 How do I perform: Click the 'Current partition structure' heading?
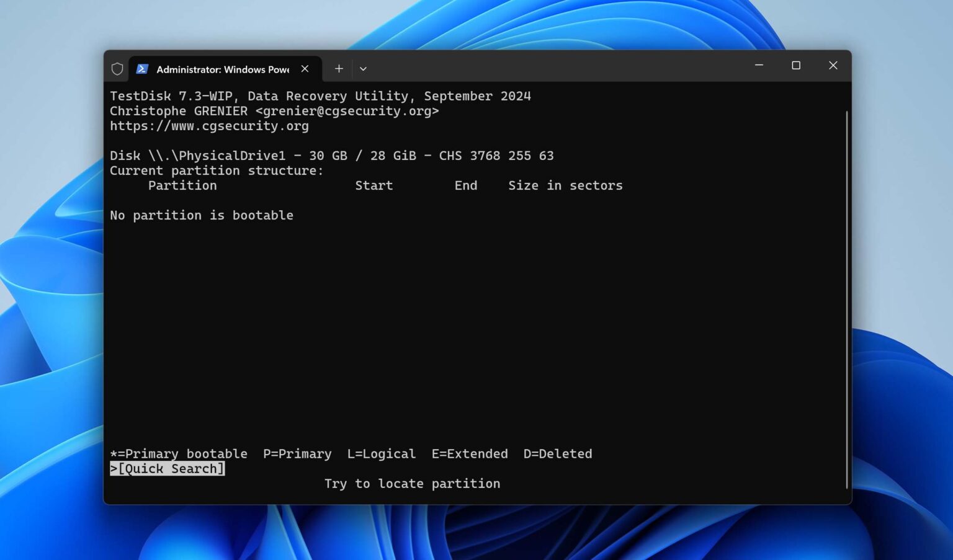coord(216,171)
